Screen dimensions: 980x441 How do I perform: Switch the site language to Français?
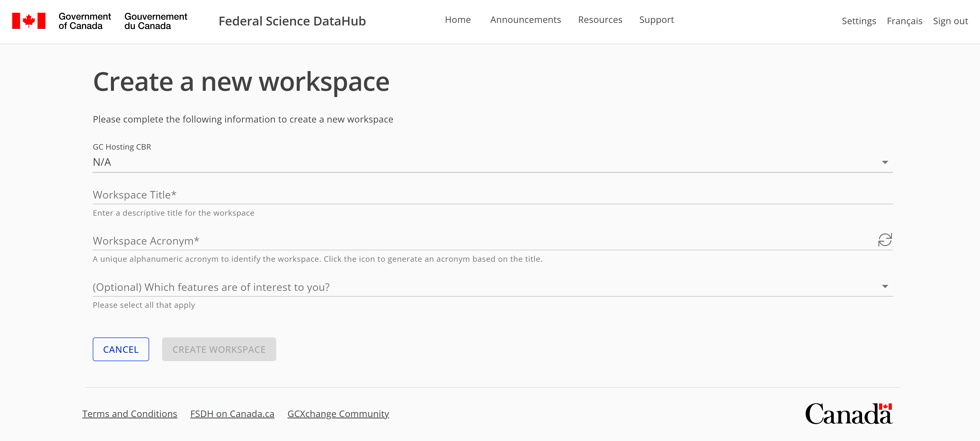click(x=905, y=21)
